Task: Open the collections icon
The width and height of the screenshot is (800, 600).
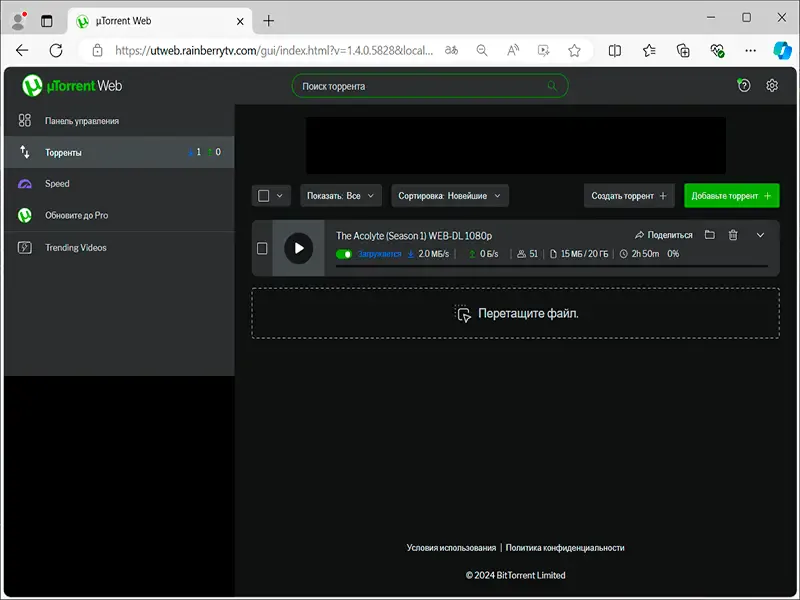Action: coord(683,51)
